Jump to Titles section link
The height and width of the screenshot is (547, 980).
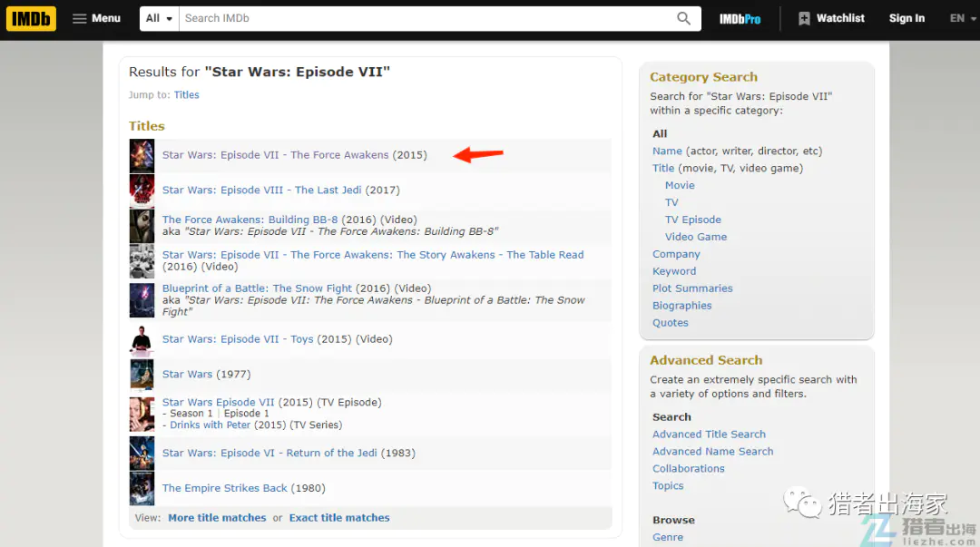(186, 95)
